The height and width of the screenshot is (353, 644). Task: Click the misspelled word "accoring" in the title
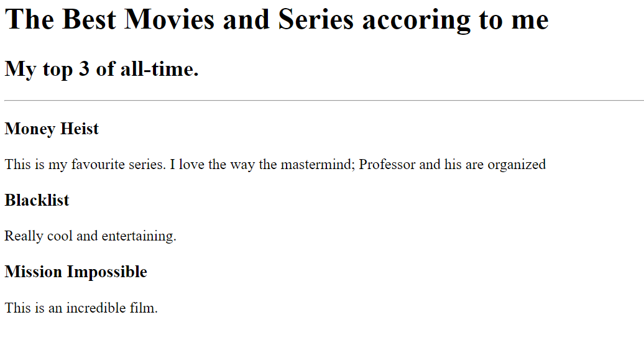tap(416, 21)
